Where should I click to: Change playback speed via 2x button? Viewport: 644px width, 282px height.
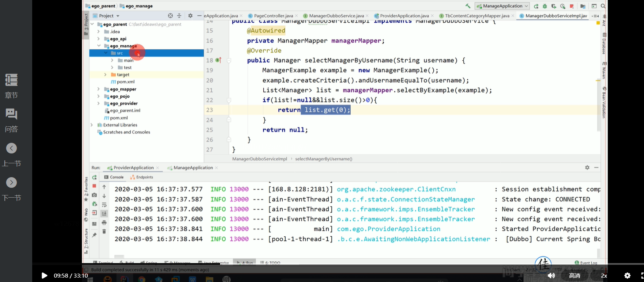pyautogui.click(x=604, y=275)
